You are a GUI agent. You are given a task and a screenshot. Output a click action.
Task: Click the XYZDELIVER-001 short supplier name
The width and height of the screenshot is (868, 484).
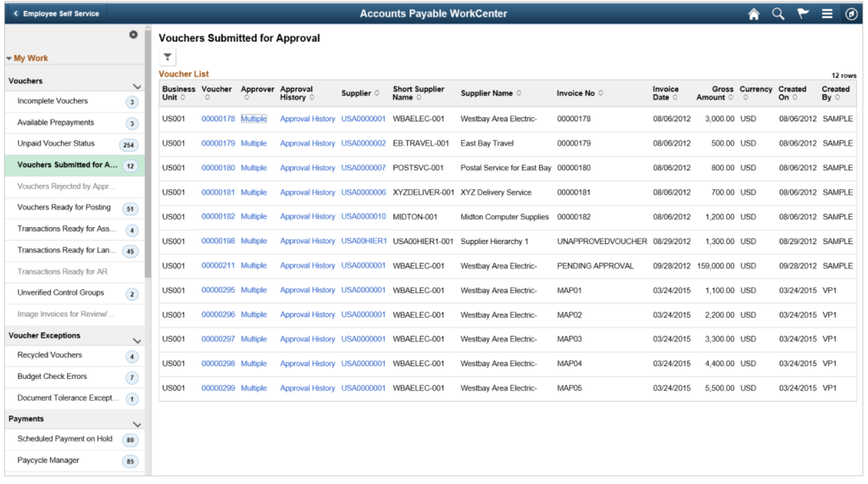point(424,192)
